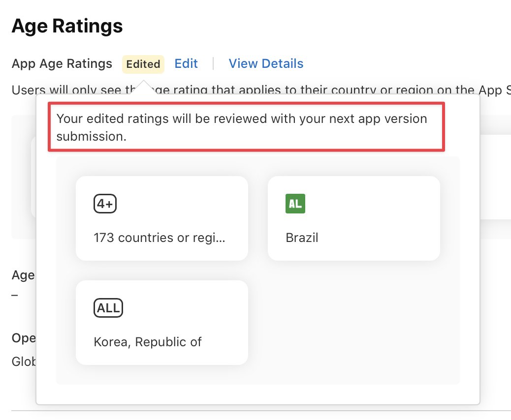Select the Brazil country label
The image size is (511, 420).
pos(302,238)
